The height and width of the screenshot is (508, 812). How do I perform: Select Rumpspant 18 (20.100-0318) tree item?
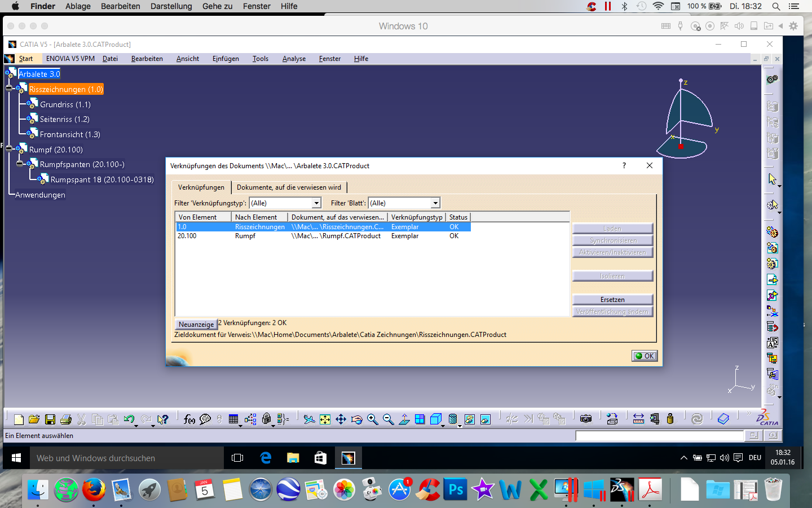pos(102,179)
